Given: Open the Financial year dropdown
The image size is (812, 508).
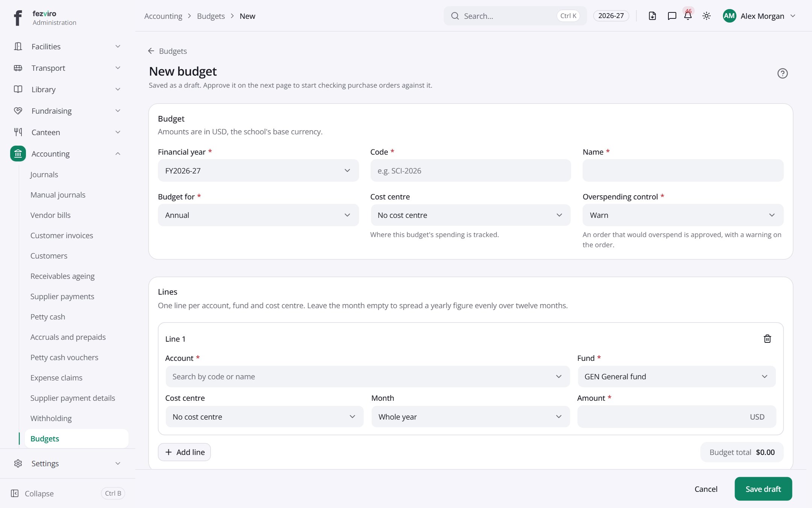Looking at the screenshot, I should [x=258, y=170].
